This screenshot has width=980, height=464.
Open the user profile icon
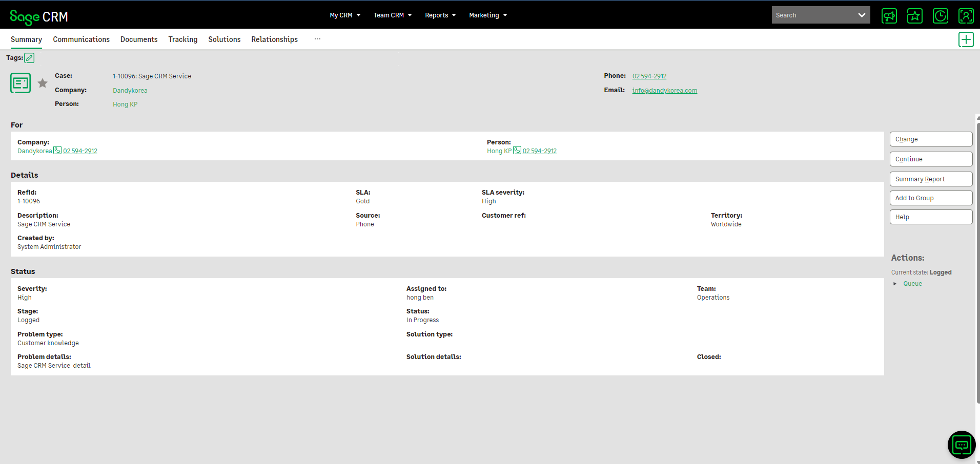pyautogui.click(x=966, y=16)
